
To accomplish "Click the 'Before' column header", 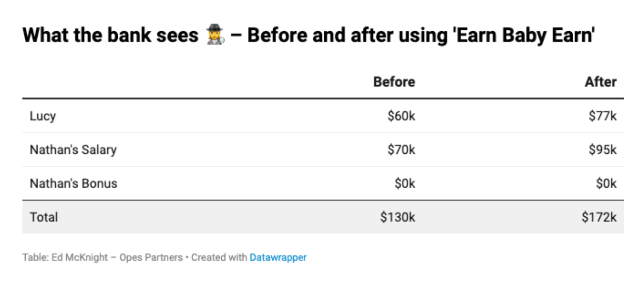I will click(x=394, y=82).
